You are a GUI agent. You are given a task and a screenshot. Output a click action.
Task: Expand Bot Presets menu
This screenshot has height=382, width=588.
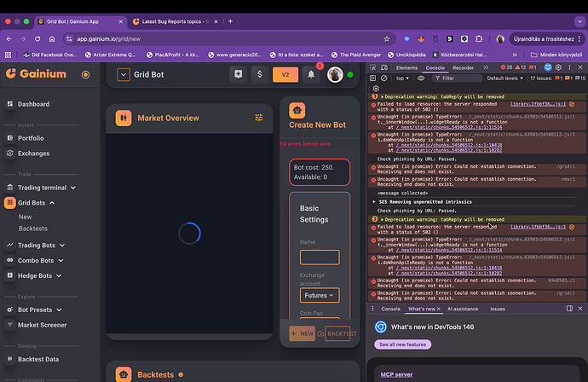tap(60, 310)
